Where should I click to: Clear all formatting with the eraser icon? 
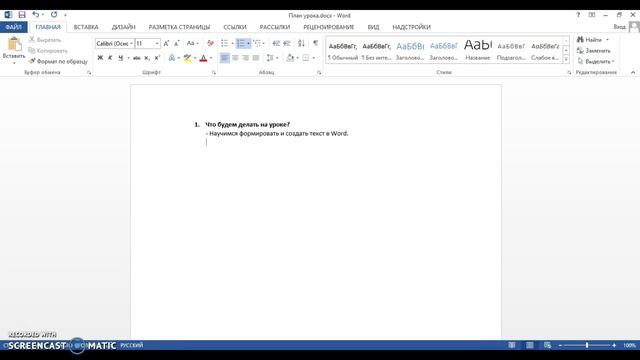tap(210, 43)
